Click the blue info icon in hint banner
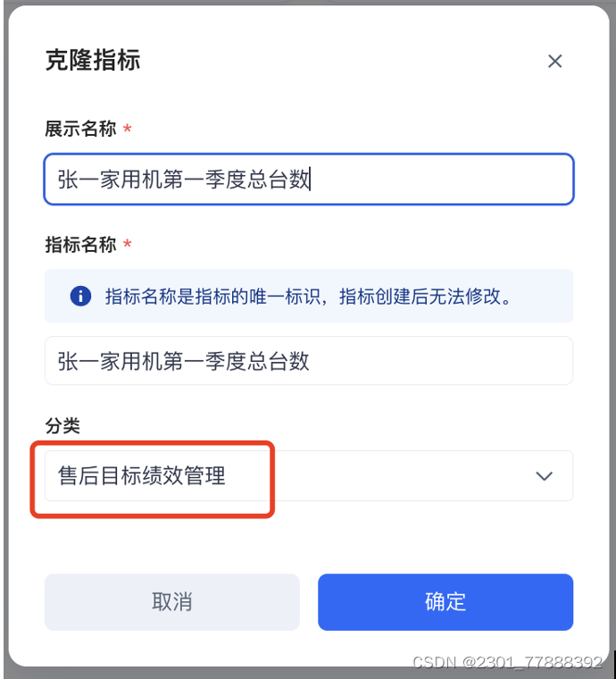 point(80,297)
